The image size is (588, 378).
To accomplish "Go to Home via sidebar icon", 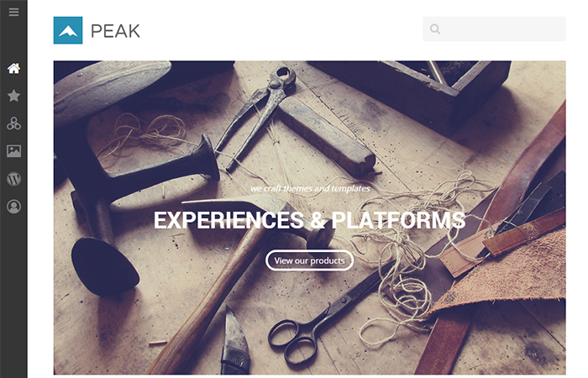I will click(14, 68).
